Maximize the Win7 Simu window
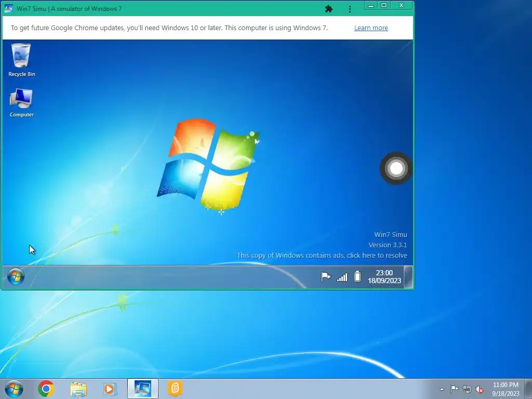532x399 pixels. [x=384, y=5]
